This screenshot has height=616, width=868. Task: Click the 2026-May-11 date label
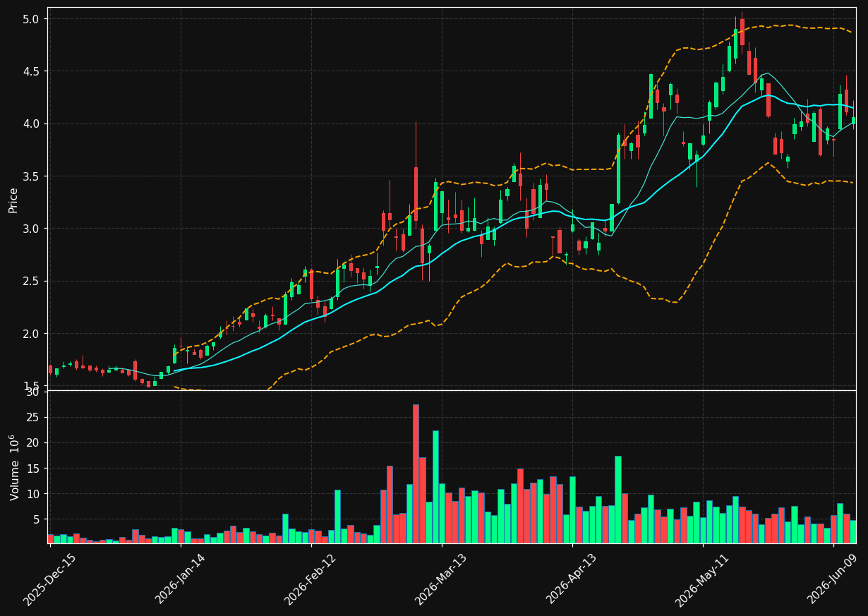pyautogui.click(x=702, y=579)
